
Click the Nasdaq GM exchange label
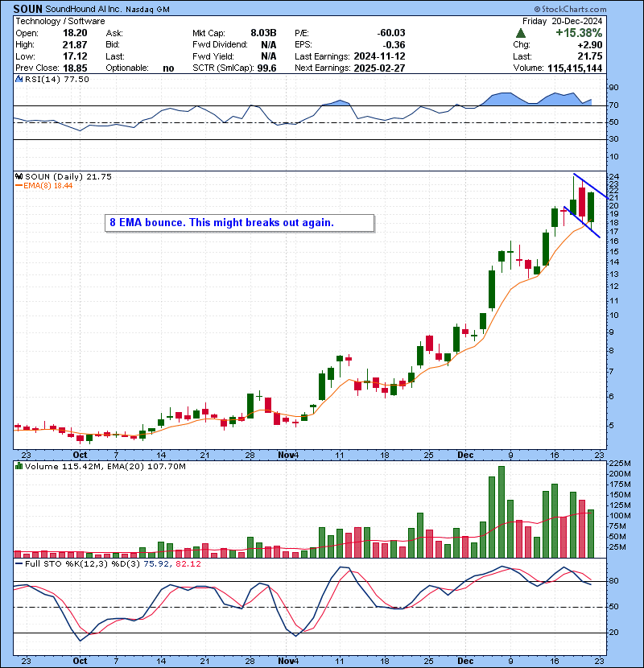(x=147, y=10)
